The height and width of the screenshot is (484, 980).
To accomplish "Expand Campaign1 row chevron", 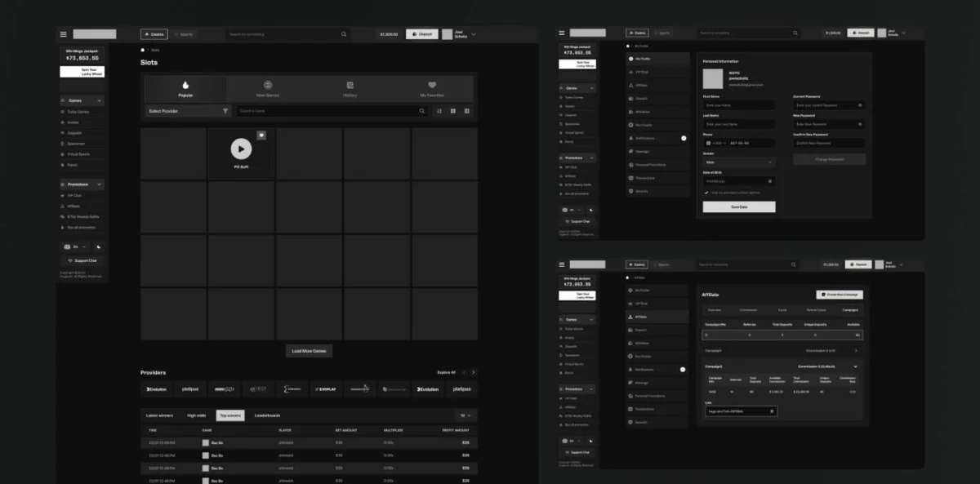I will (x=856, y=350).
